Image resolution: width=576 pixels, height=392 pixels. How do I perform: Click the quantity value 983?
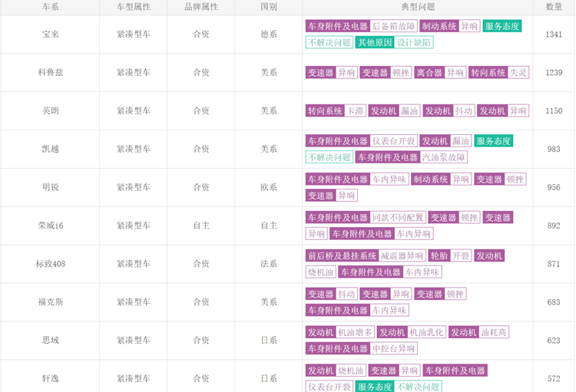click(554, 149)
